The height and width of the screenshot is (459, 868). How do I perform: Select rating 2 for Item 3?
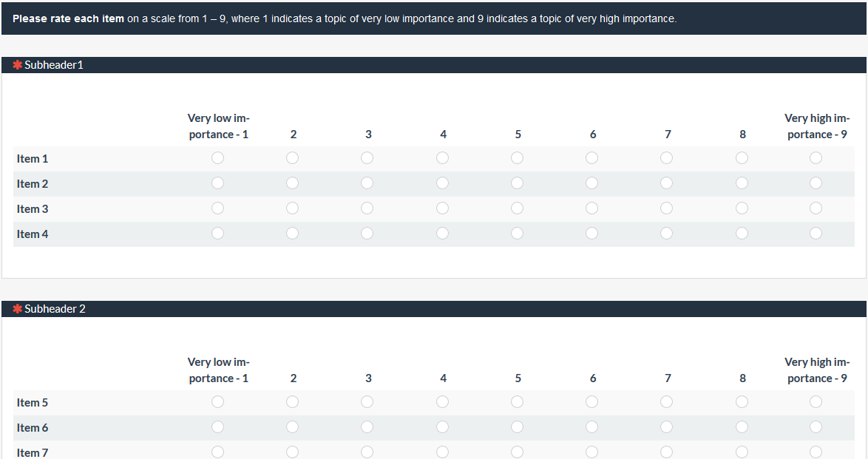coord(292,208)
